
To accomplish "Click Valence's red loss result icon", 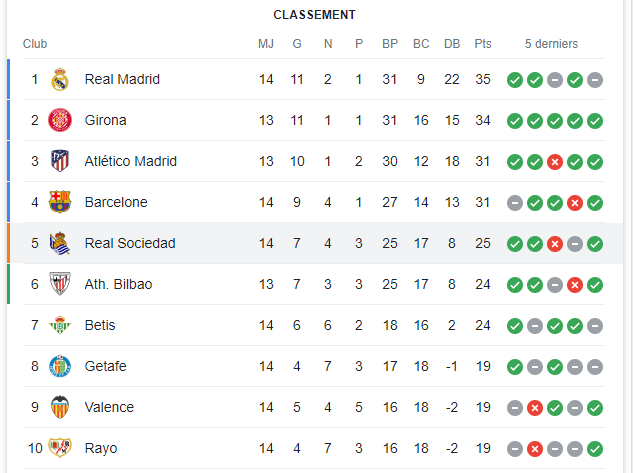I will coord(534,407).
